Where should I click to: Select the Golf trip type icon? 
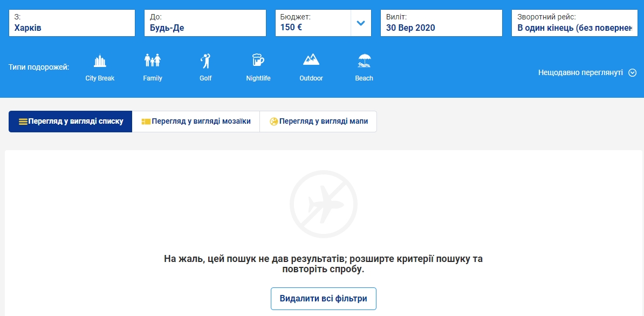(x=205, y=60)
